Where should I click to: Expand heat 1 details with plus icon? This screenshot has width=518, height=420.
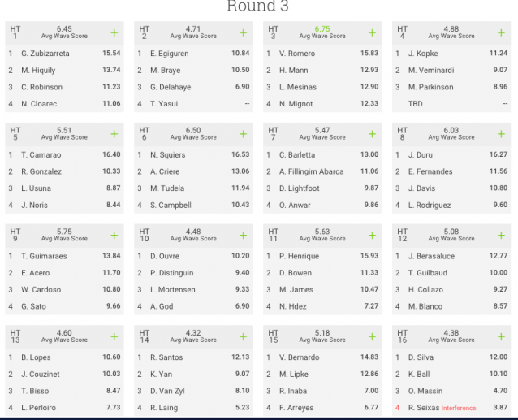click(x=114, y=32)
